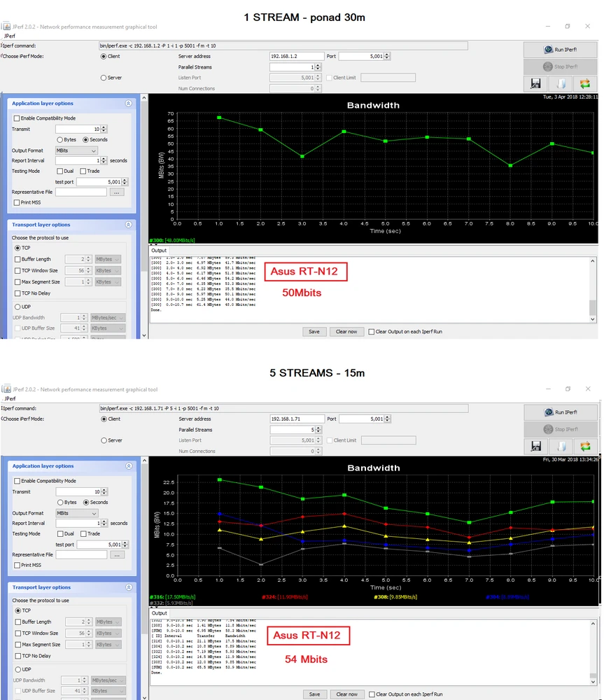Click the load configuration icon in top window

point(561,83)
